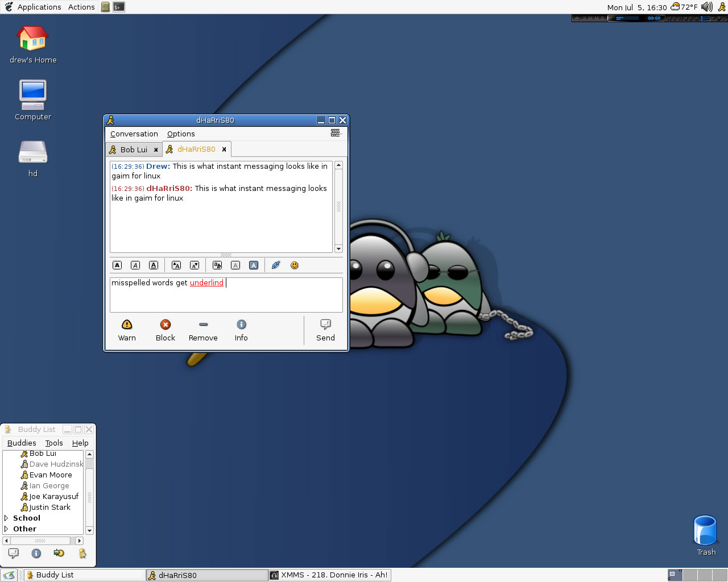Viewport: 728px width, 582px height.
Task: Open the Conversation menu
Action: [134, 134]
